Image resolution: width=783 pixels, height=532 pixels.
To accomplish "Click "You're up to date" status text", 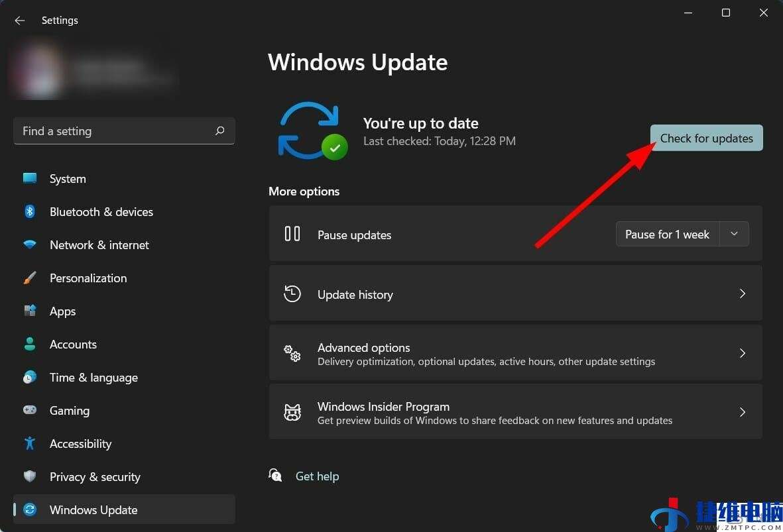I will pos(420,123).
